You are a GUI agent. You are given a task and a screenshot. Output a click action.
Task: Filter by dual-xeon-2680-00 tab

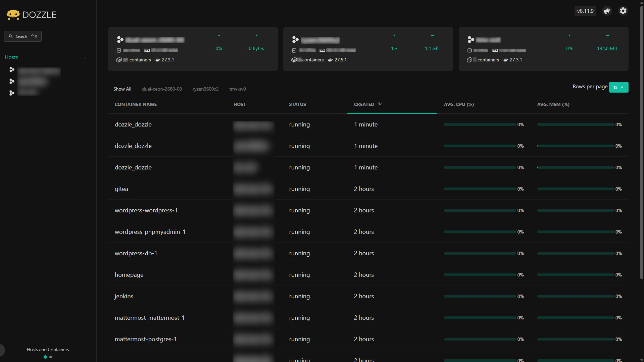point(162,89)
